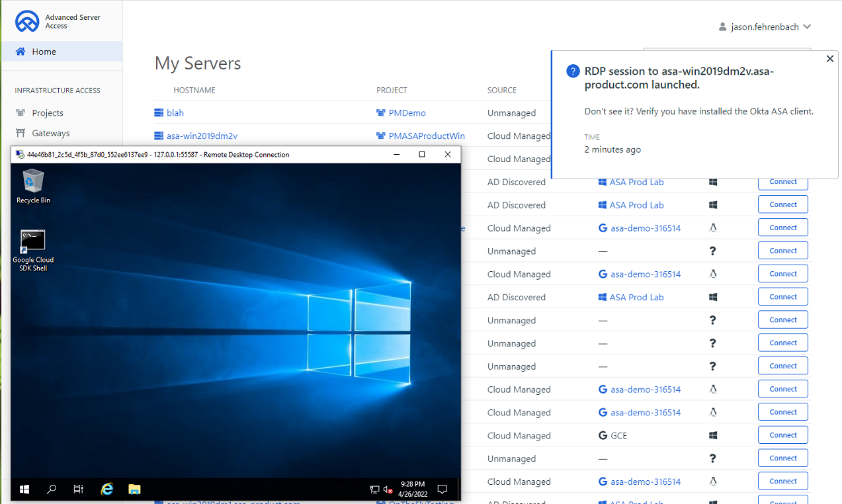The image size is (842, 504).
Task: Click the taskbar search magnifier icon
Action: click(x=52, y=489)
